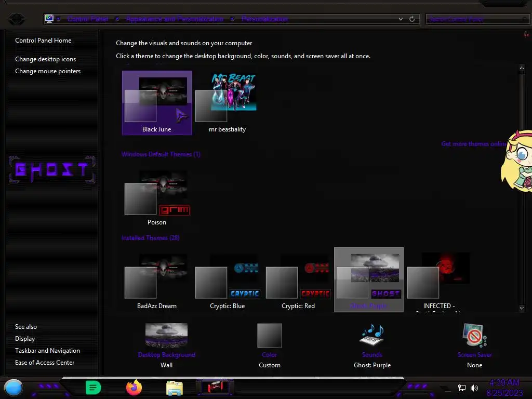Open the Screen Saver icon
532x399 pixels.
coord(474,335)
